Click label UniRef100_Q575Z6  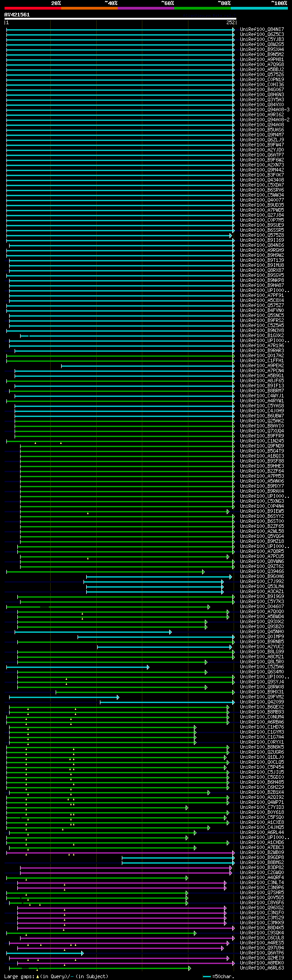[262, 74]
